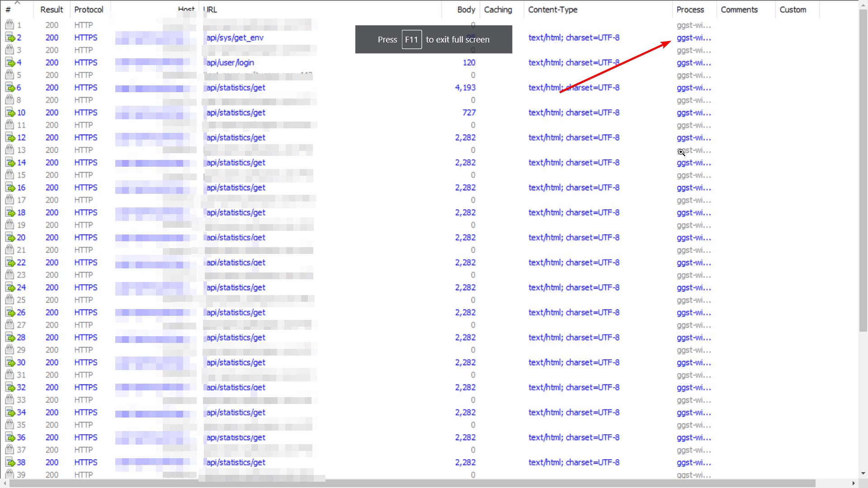Select api/statistics/get URL in session 34's row
Viewport: 868px width, 488px height.
click(236, 413)
